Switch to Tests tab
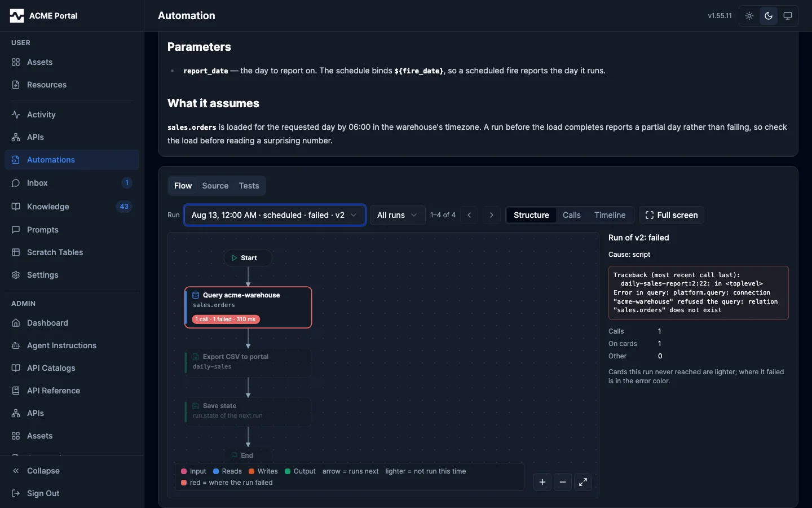The height and width of the screenshot is (508, 812). [249, 186]
